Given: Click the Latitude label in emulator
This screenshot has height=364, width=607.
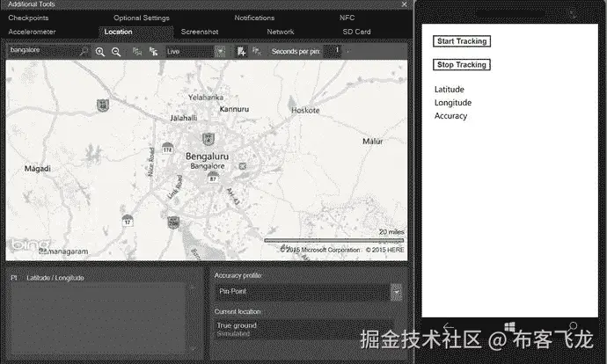Looking at the screenshot, I should pos(449,90).
